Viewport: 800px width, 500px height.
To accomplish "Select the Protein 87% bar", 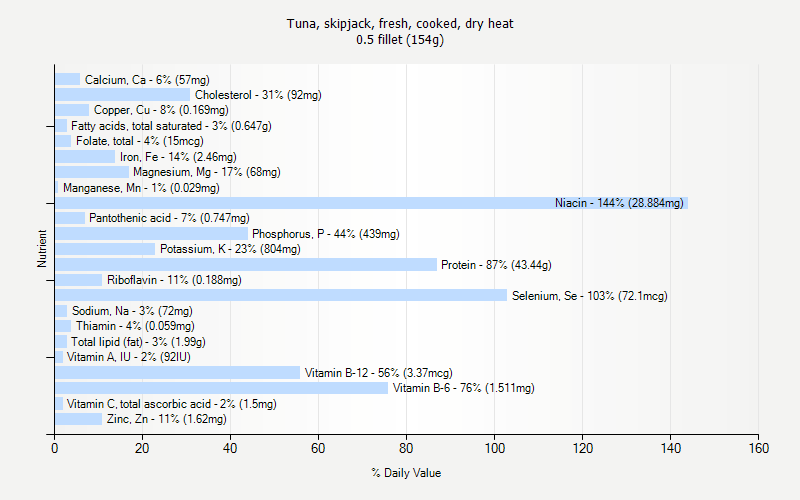I will (x=245, y=265).
